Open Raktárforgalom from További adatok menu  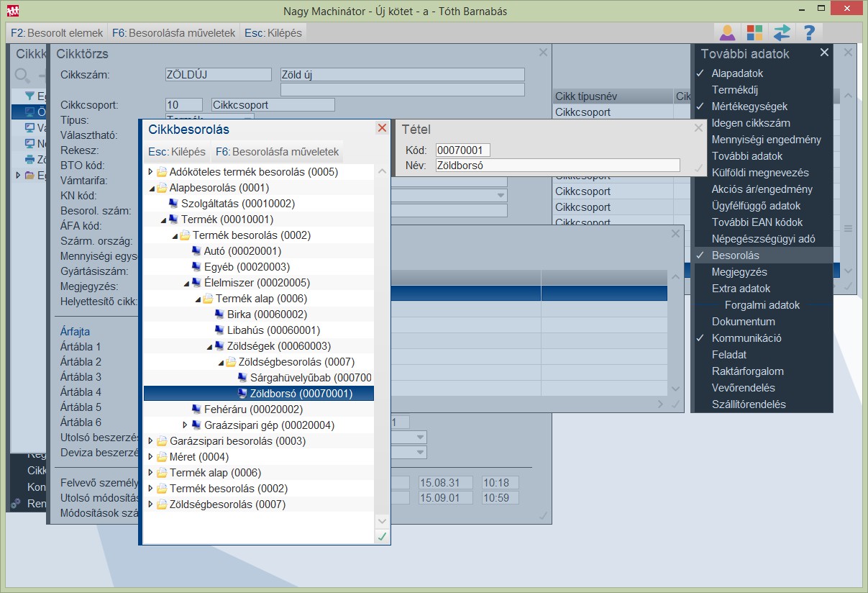747,371
